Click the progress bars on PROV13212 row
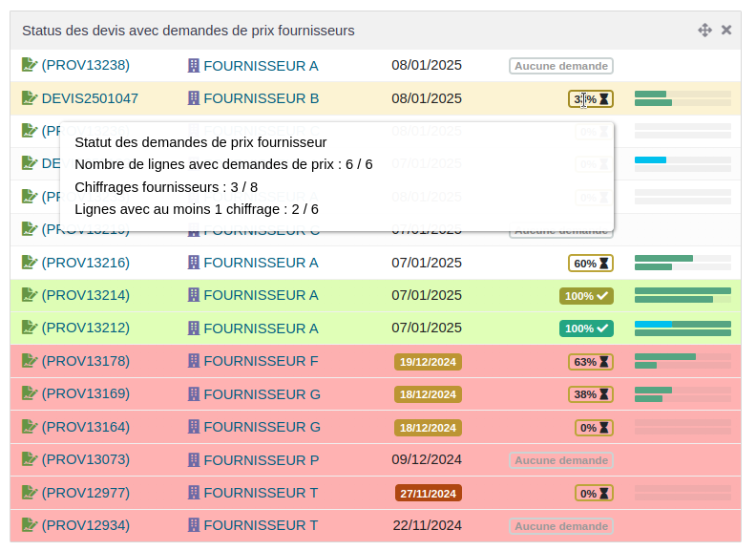 click(x=682, y=328)
